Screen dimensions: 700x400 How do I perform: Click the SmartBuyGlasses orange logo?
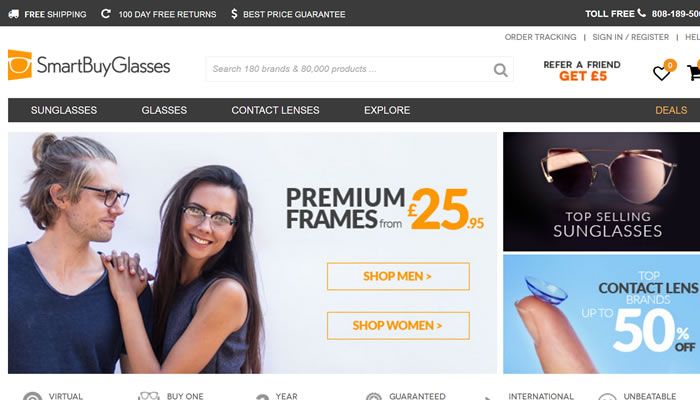[20, 65]
